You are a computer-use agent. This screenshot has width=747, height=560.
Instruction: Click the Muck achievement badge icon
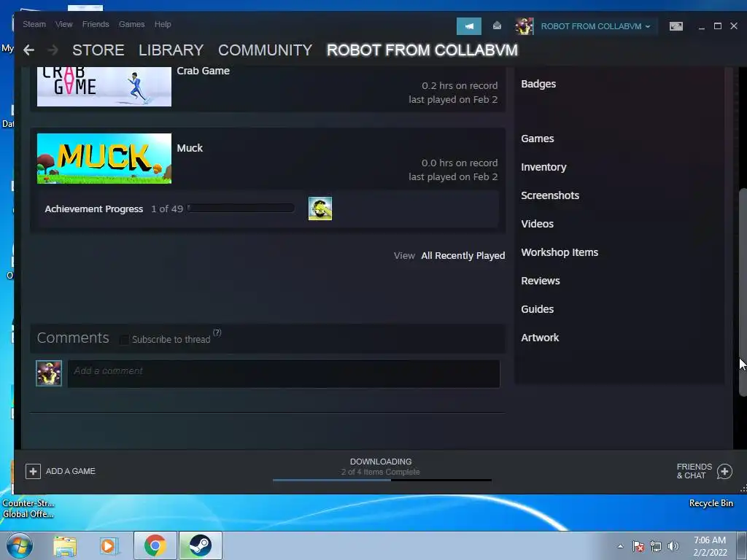(320, 209)
